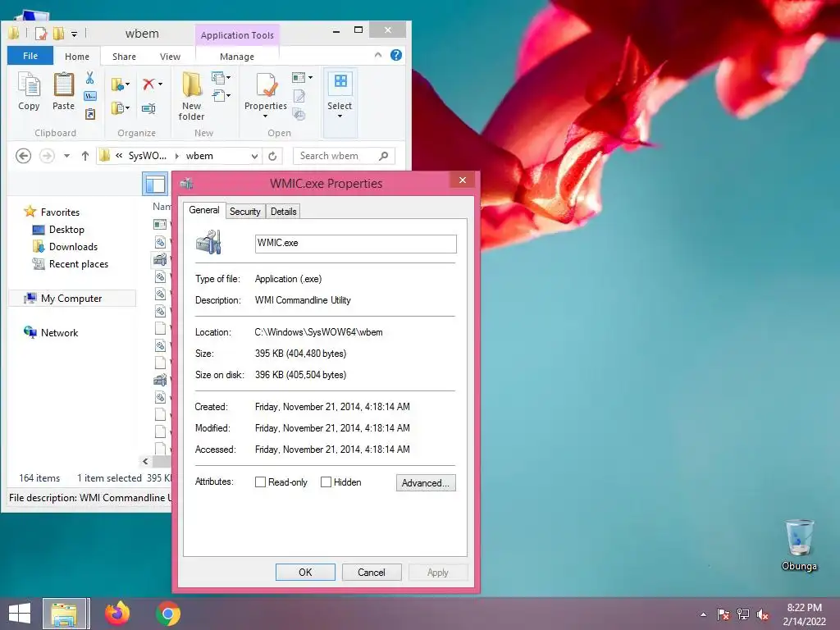Screen dimensions: 840x630
Task: Close the WMIC.exe Properties dialog
Action: 463,180
